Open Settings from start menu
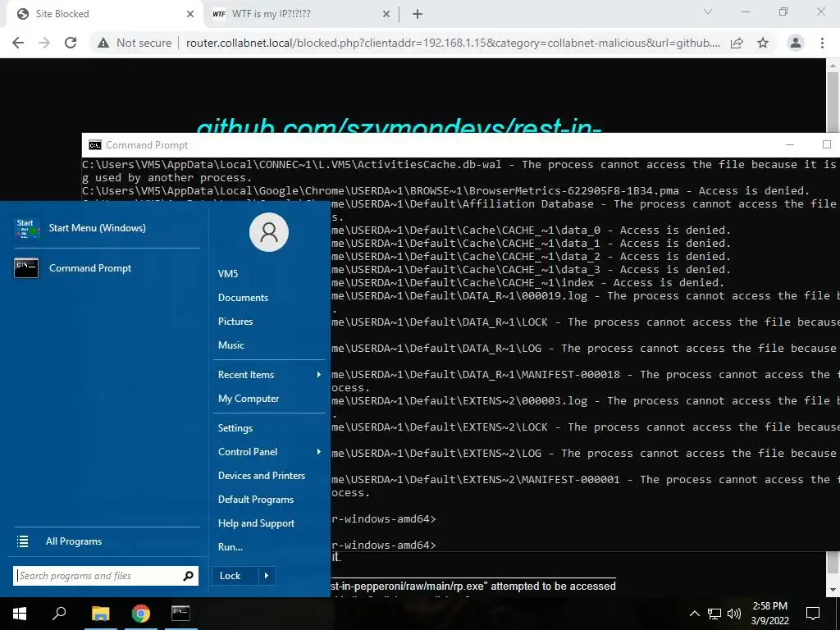The height and width of the screenshot is (630, 840). (x=235, y=428)
